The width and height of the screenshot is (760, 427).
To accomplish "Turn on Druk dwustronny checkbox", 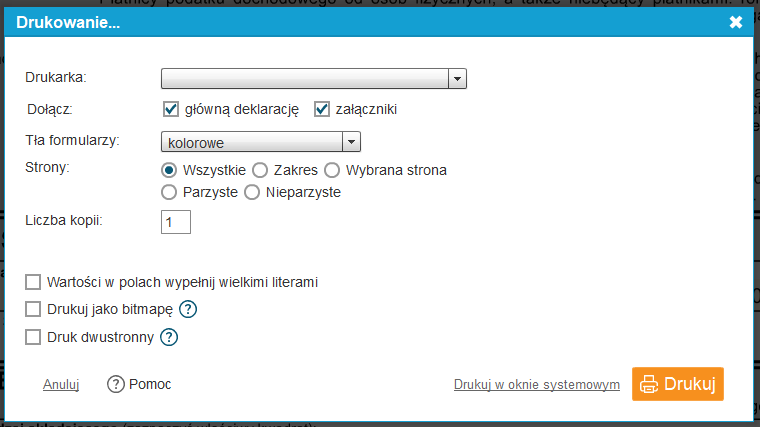I will click(x=34, y=337).
